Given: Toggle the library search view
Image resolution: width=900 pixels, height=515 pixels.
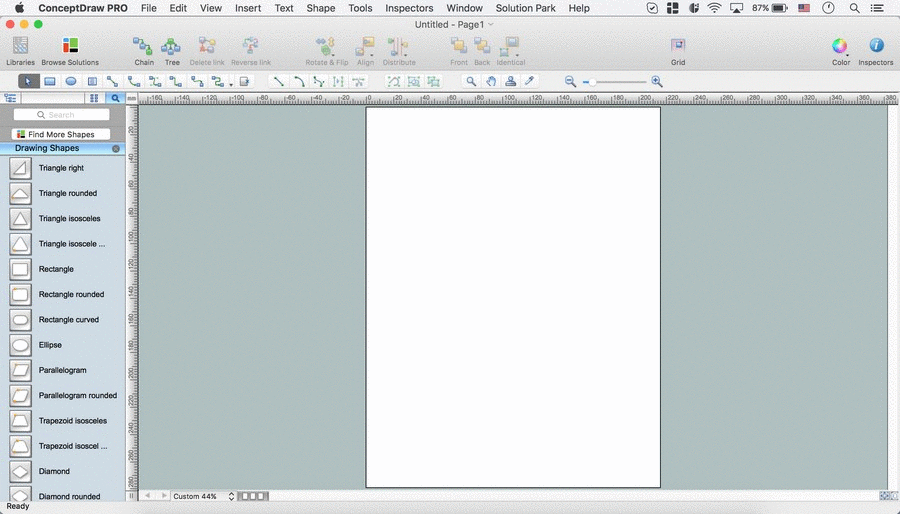Looking at the screenshot, I should click(115, 98).
